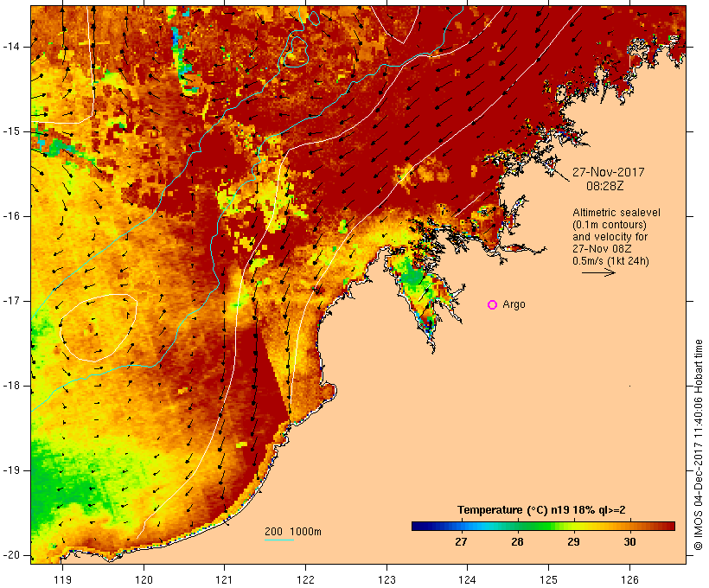
Task: Click the magenta Argo float circle marker
Action: tap(493, 305)
